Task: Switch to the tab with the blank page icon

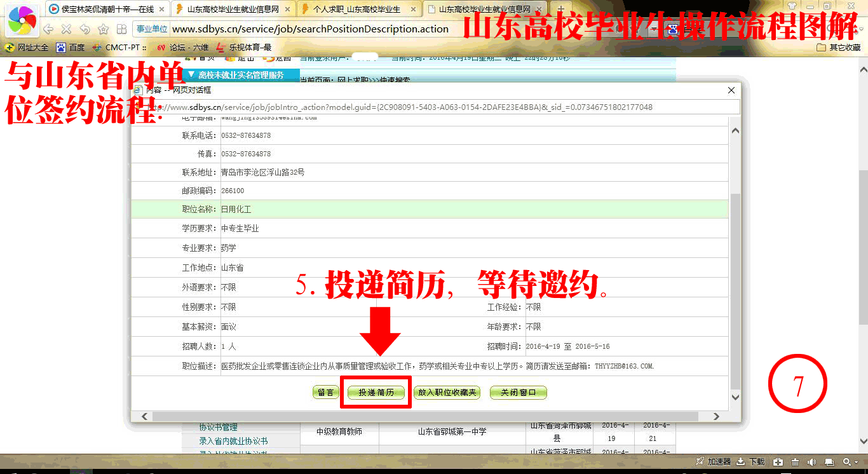Action: click(x=485, y=9)
